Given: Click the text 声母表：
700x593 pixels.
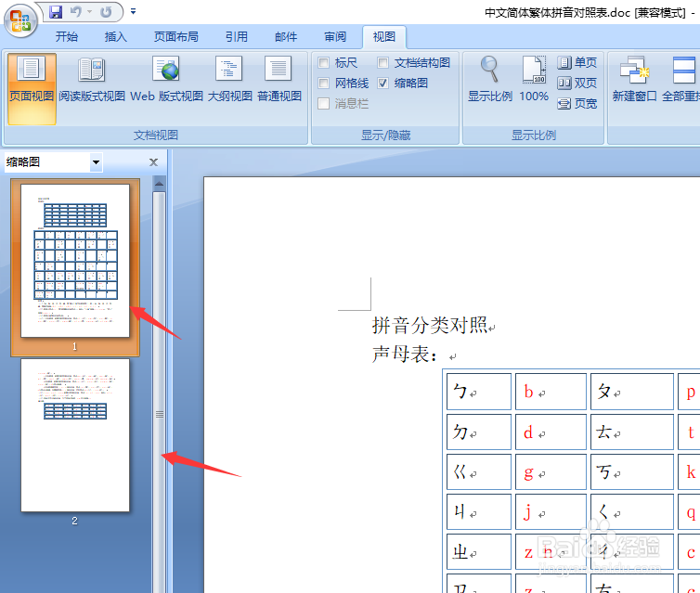Looking at the screenshot, I should tap(406, 355).
